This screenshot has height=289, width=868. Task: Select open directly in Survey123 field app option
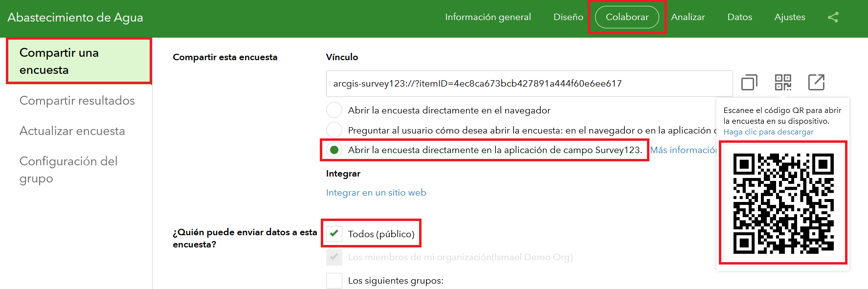click(x=334, y=150)
